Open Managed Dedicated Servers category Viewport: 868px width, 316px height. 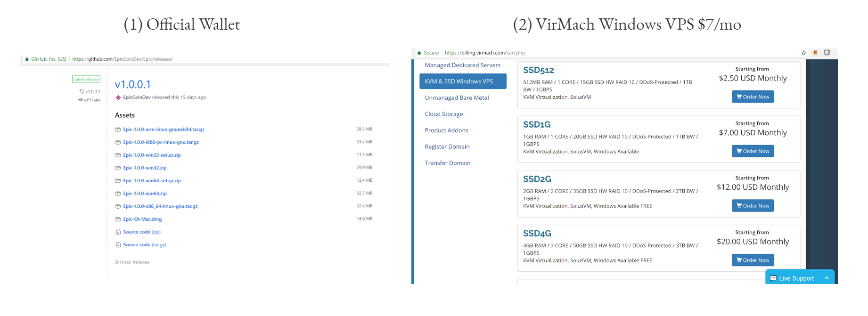463,65
